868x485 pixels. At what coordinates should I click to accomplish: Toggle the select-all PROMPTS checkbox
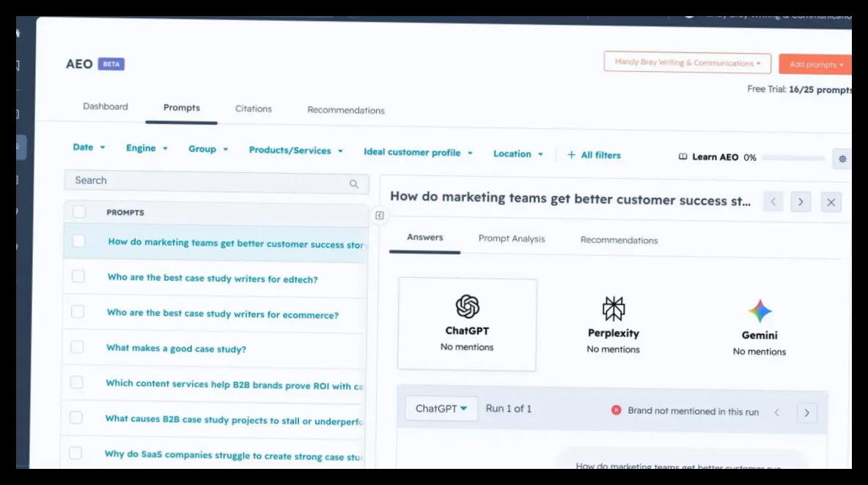click(79, 212)
